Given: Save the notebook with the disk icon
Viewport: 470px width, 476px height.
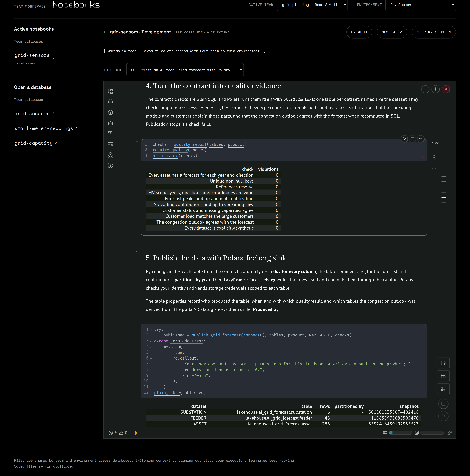Looking at the screenshot, I should coord(443,363).
